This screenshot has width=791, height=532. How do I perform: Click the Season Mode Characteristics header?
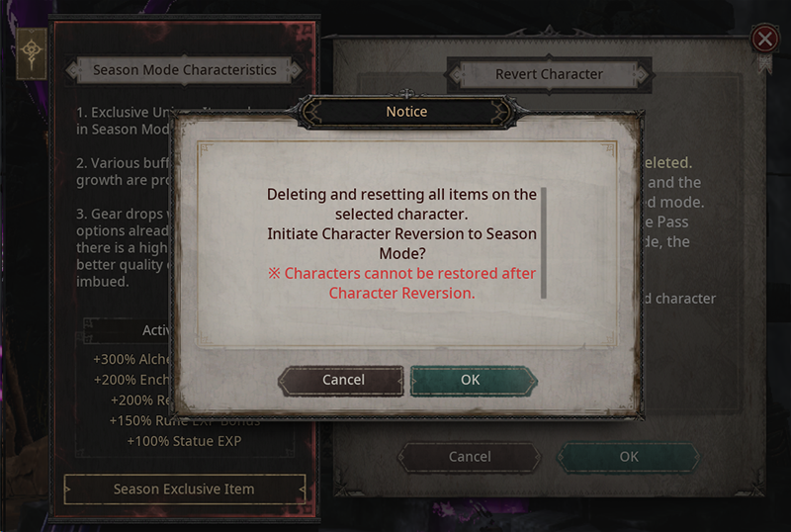(185, 69)
